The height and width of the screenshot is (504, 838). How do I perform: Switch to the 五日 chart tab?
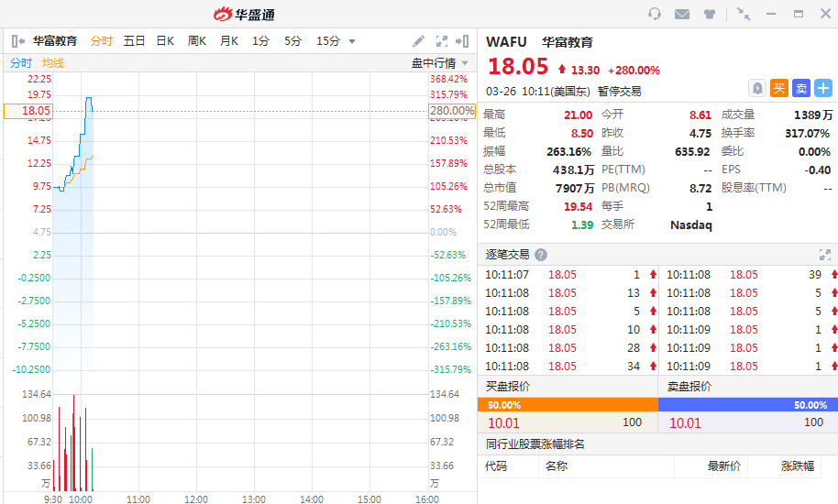pos(134,41)
